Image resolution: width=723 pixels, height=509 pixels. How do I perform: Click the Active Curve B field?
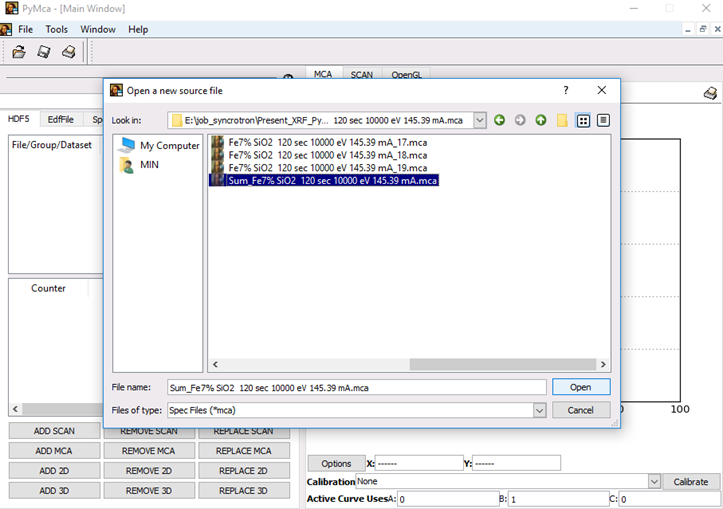559,499
